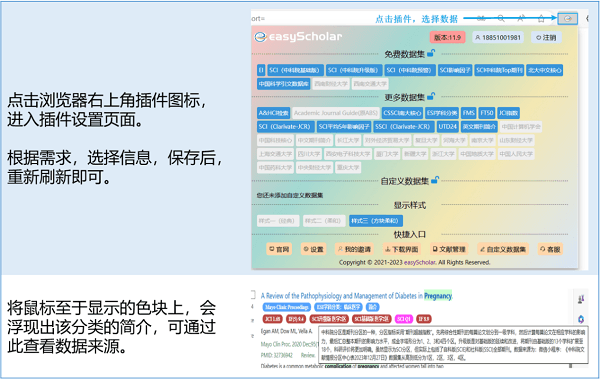Screen dimensions: 600x379
Task: Open the 自定义数据集 shortcut button
Action: coord(503,249)
